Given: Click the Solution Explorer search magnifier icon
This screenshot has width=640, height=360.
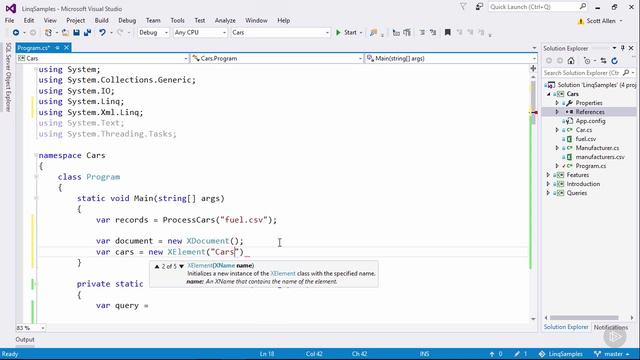Looking at the screenshot, I should click(x=626, y=73).
